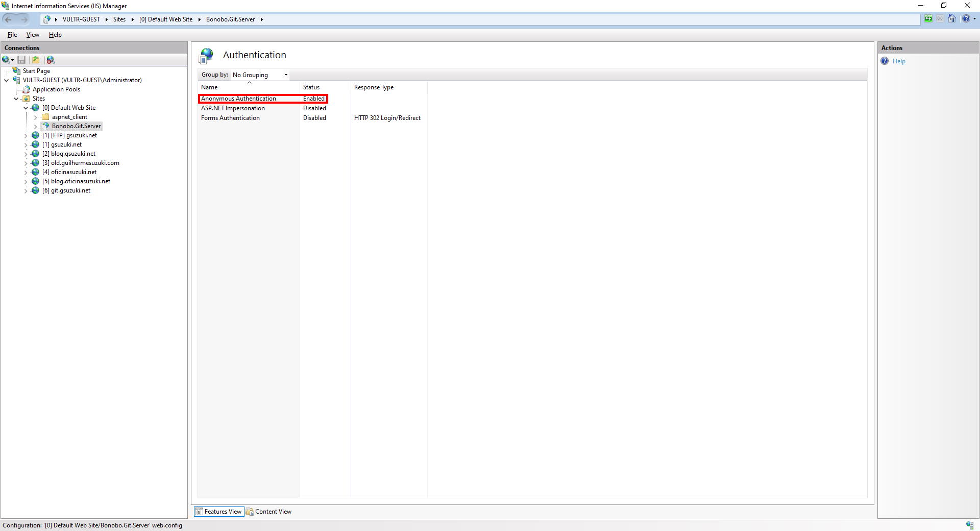Expand the Bonobo.Git.Server node

click(35, 126)
